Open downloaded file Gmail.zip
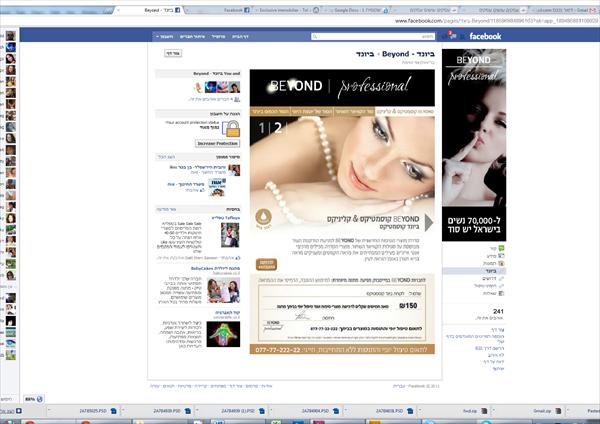This screenshot has height=424, width=600. click(x=542, y=411)
